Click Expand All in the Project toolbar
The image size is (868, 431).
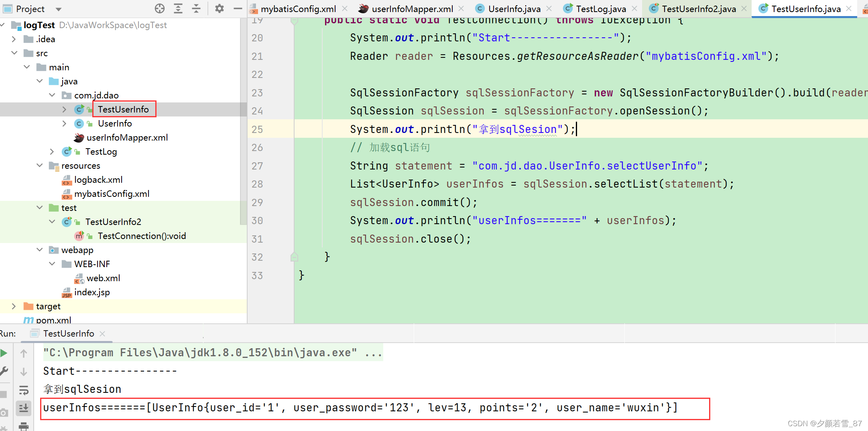(178, 8)
